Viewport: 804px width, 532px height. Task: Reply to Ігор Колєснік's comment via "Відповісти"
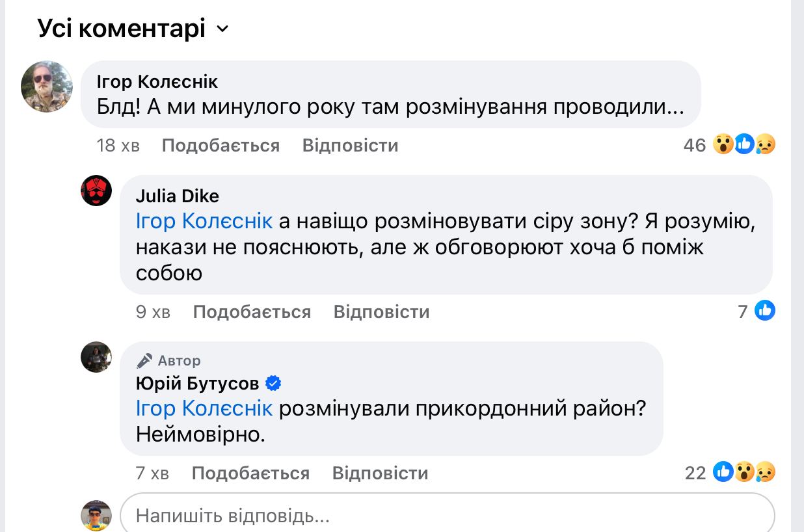(x=350, y=145)
